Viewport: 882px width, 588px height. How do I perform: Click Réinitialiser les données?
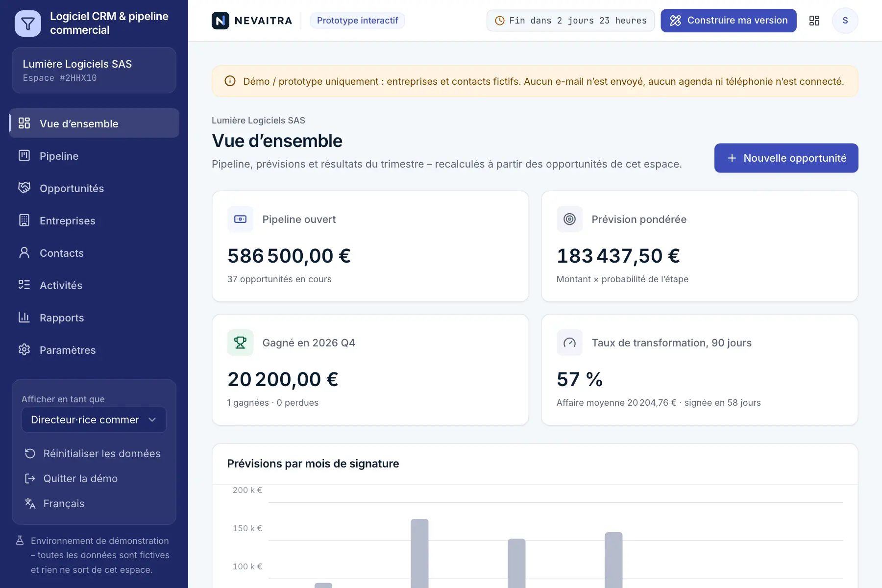[93, 454]
